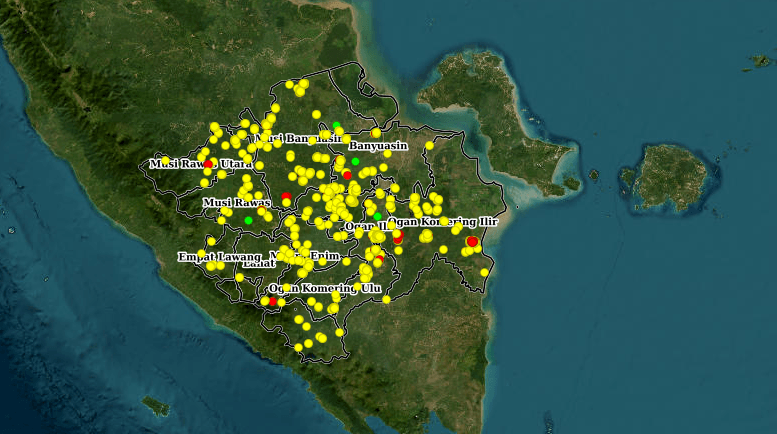Select the southernmost yellow marker
Screen dimensions: 777x434
(x=298, y=347)
